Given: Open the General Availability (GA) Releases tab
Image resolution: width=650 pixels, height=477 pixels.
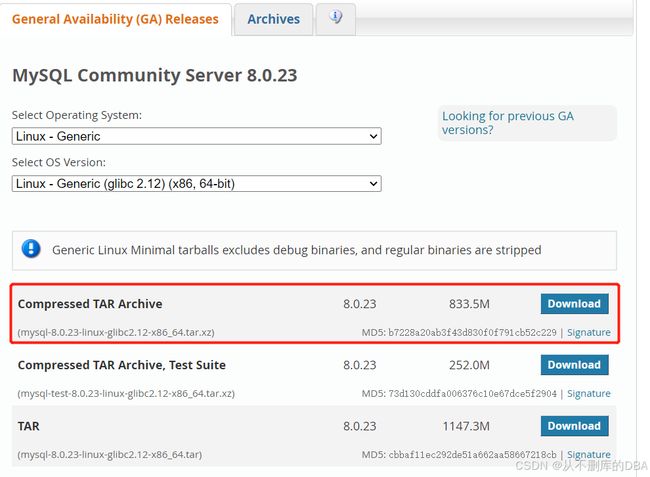Looking at the screenshot, I should pyautogui.click(x=115, y=19).
